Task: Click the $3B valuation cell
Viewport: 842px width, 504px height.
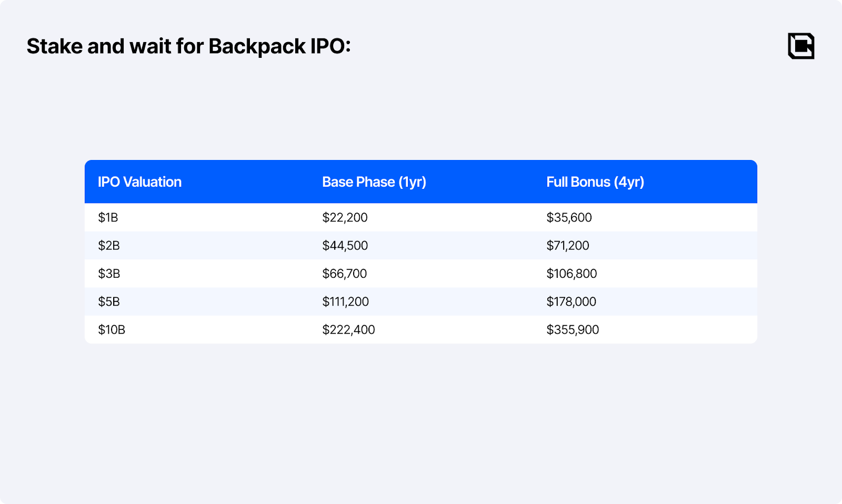Action: pos(109,274)
